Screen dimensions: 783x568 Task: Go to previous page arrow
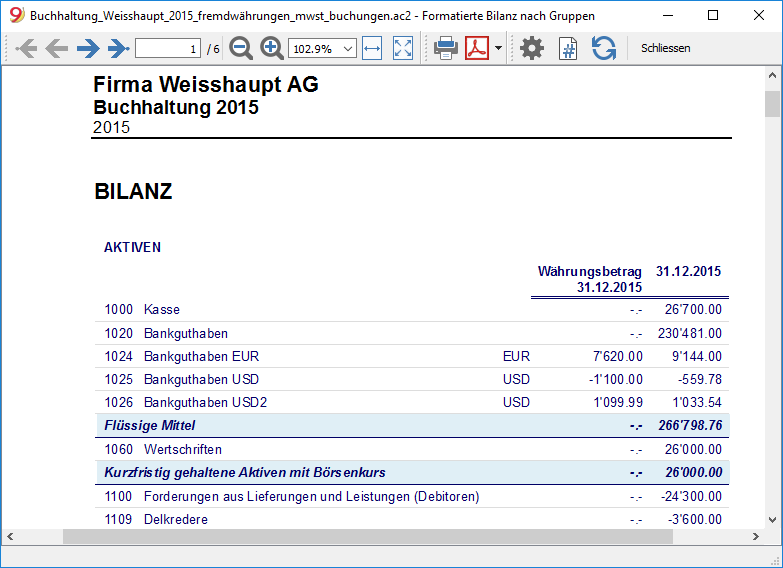click(56, 48)
